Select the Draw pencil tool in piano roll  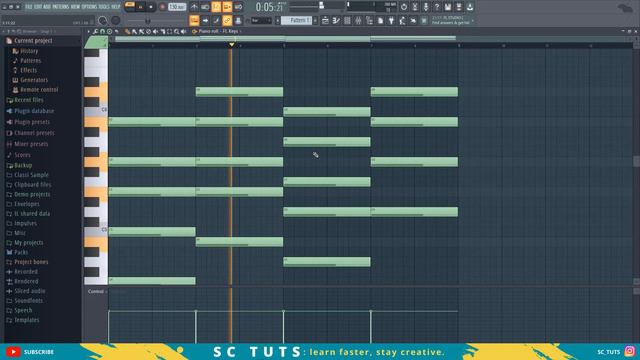point(127,31)
